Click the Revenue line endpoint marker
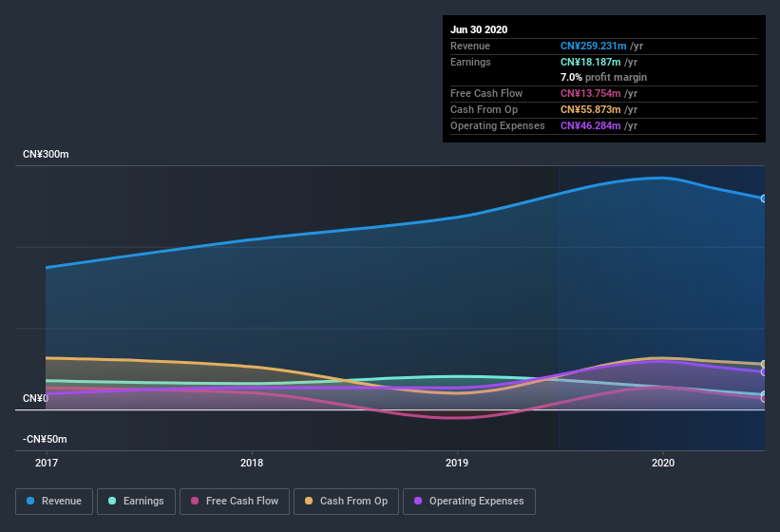 pyautogui.click(x=764, y=199)
